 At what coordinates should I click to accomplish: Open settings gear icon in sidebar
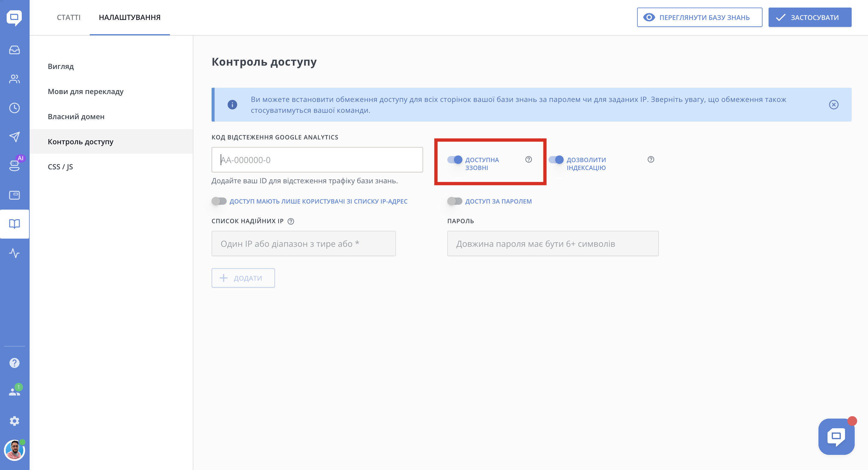tap(14, 421)
